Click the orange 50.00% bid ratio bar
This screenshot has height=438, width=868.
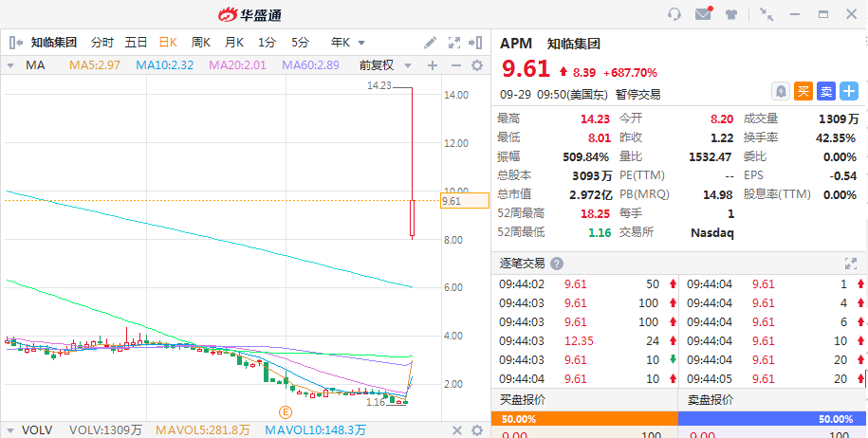pyautogui.click(x=584, y=419)
